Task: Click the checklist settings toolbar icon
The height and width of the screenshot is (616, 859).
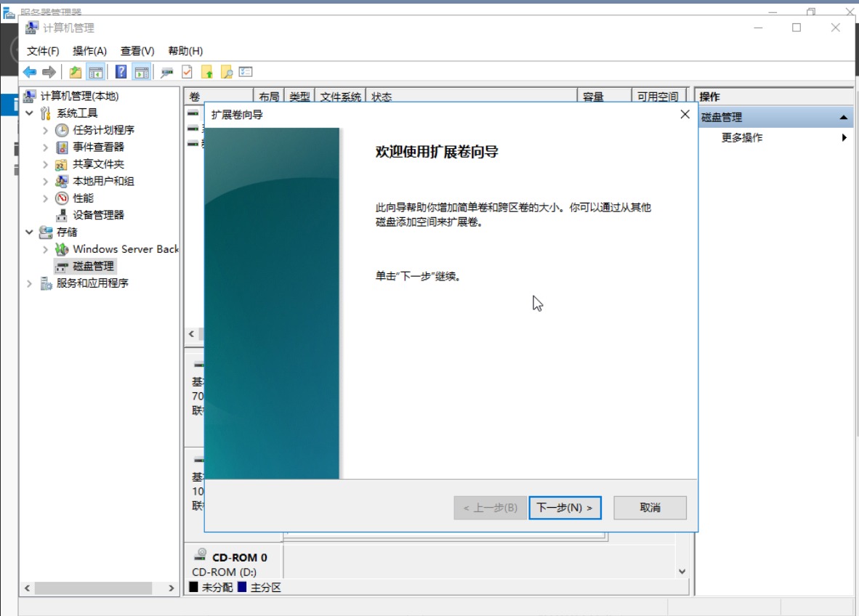Action: [x=246, y=72]
